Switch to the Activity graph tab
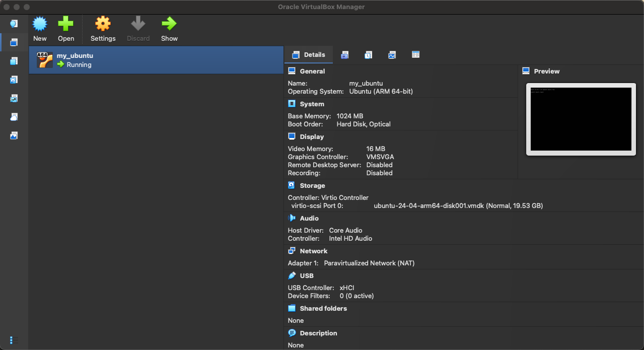 (x=392, y=55)
